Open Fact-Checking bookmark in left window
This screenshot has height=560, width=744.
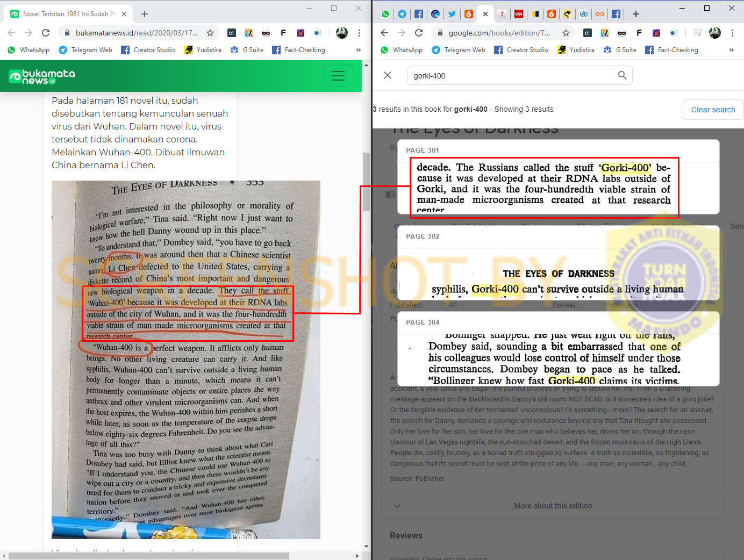pos(298,50)
